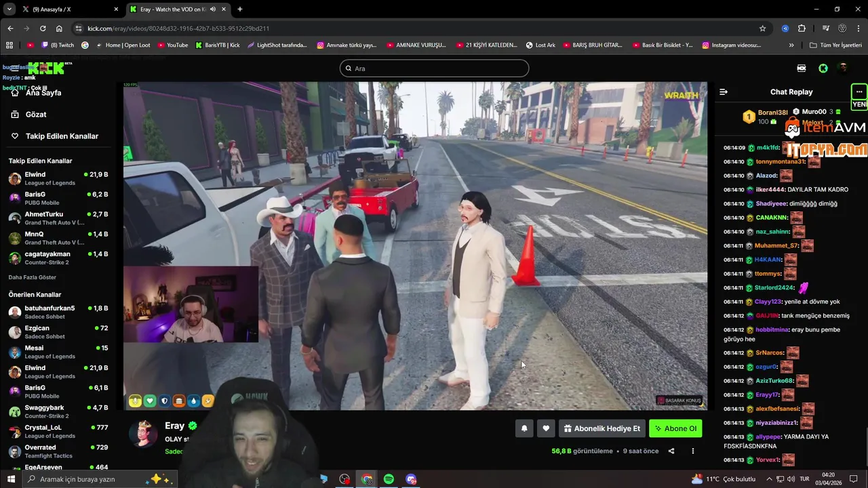Open batuhanfurkan5 recommended channel

click(x=60, y=312)
